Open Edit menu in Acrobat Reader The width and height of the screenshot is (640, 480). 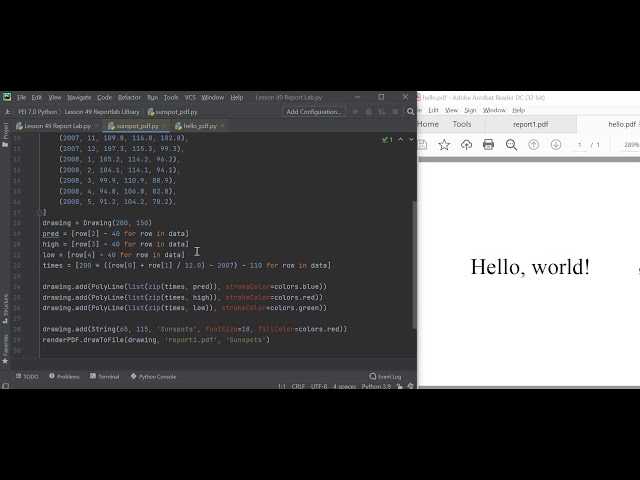click(x=433, y=110)
